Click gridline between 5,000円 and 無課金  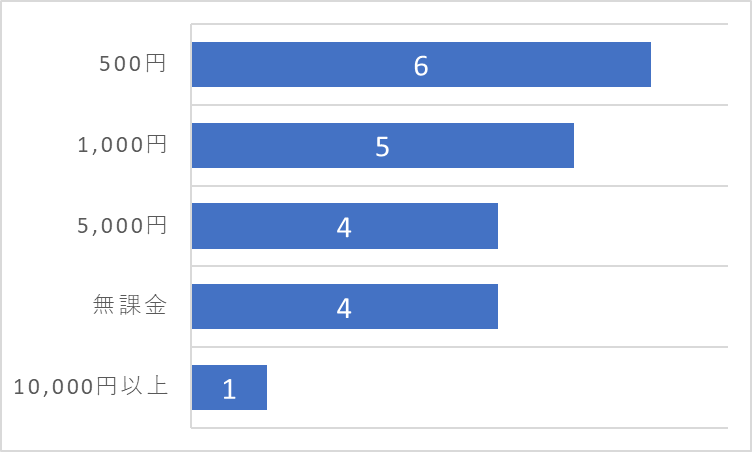pos(459,266)
